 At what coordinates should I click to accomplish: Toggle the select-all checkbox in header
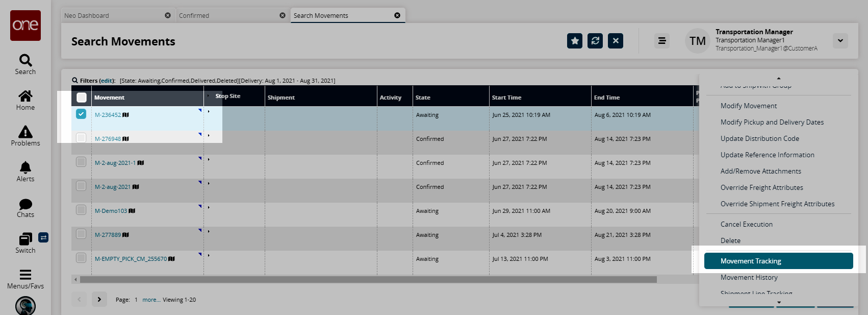pos(82,98)
